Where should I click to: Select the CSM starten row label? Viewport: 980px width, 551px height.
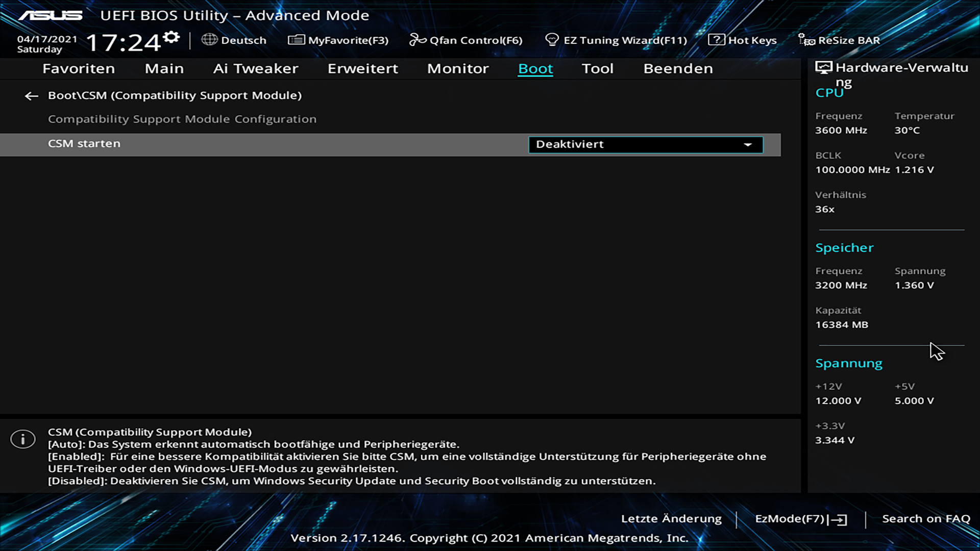pyautogui.click(x=84, y=144)
